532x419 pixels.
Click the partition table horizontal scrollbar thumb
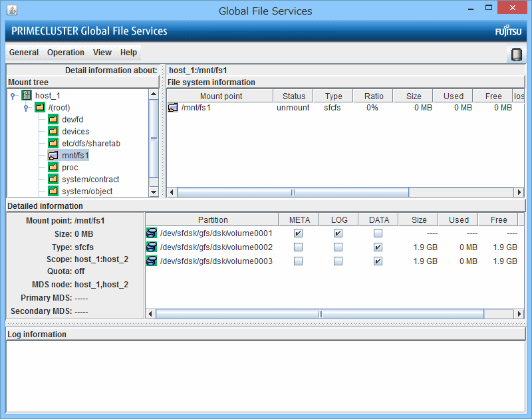pyautogui.click(x=320, y=314)
